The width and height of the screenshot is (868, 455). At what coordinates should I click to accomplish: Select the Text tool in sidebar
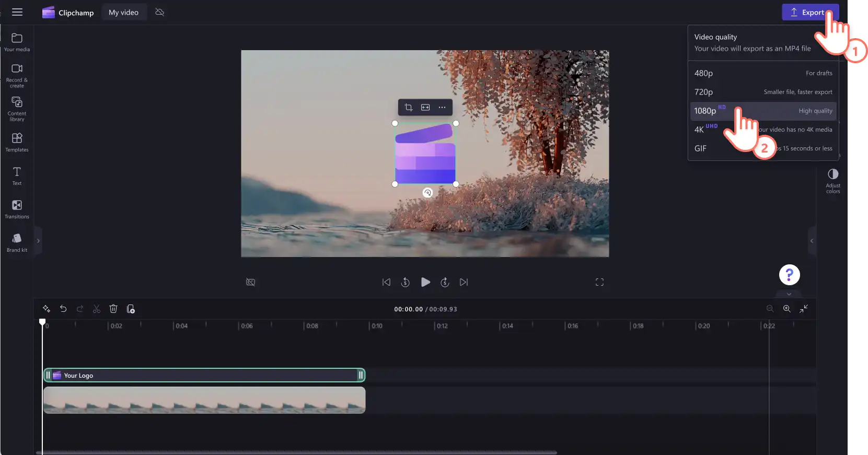pyautogui.click(x=17, y=176)
